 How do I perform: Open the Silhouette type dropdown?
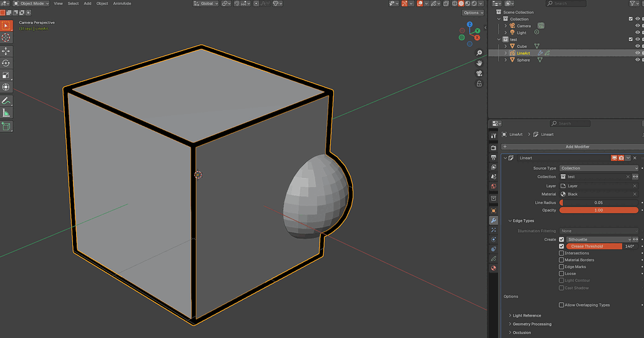(599, 239)
